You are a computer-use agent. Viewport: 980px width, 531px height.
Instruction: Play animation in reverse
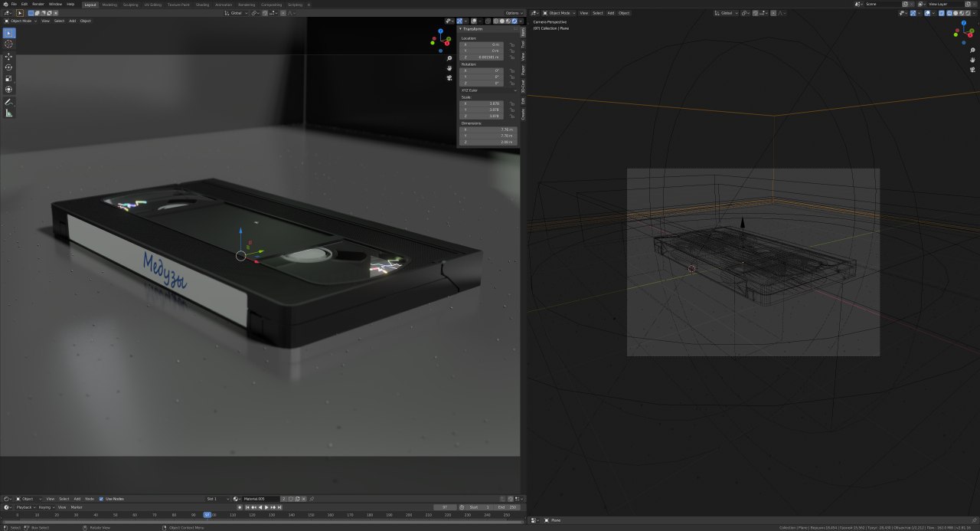[260, 507]
